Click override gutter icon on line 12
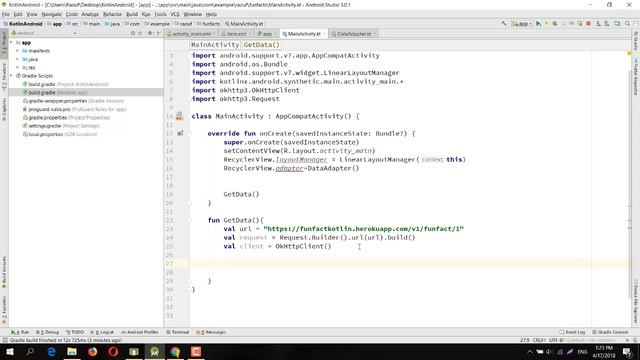The height and width of the screenshot is (360, 640). (x=180, y=133)
